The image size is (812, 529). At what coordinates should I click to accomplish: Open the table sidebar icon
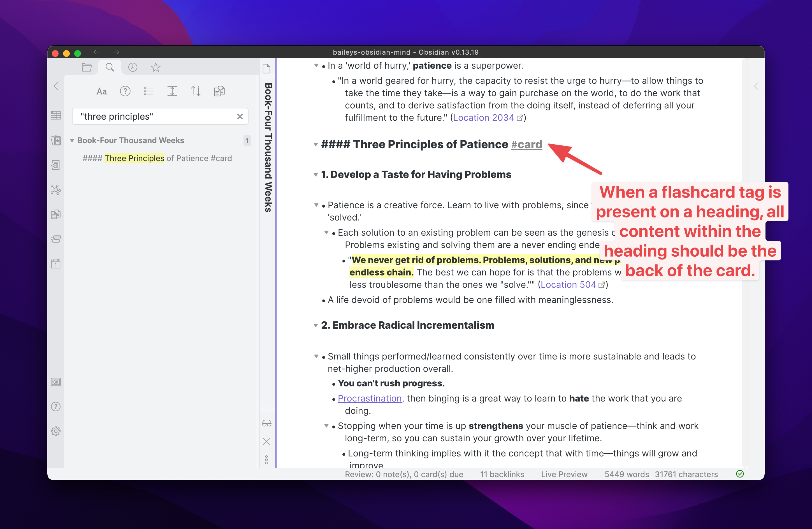click(x=55, y=115)
